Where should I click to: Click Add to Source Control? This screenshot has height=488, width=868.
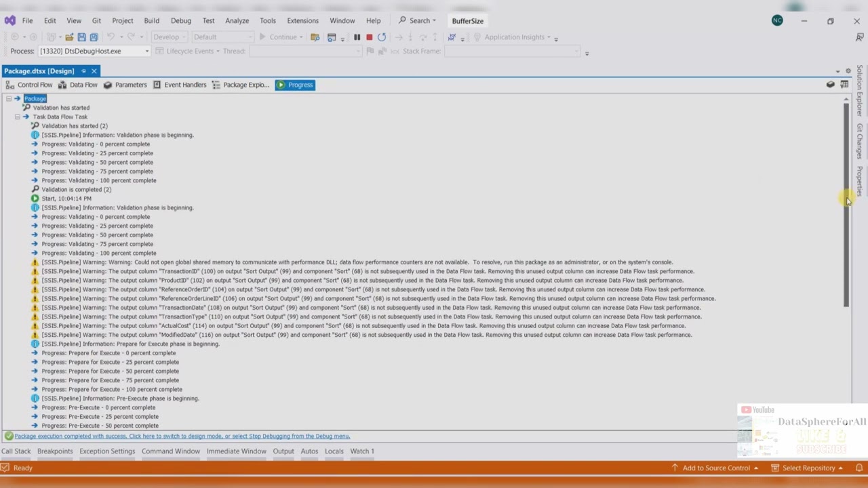(715, 468)
